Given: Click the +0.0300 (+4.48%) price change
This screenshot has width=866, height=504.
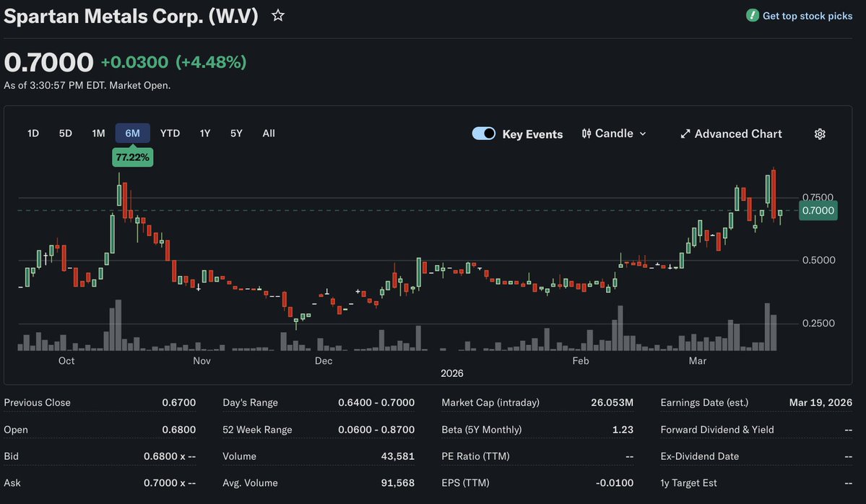Looking at the screenshot, I should pyautogui.click(x=173, y=62).
